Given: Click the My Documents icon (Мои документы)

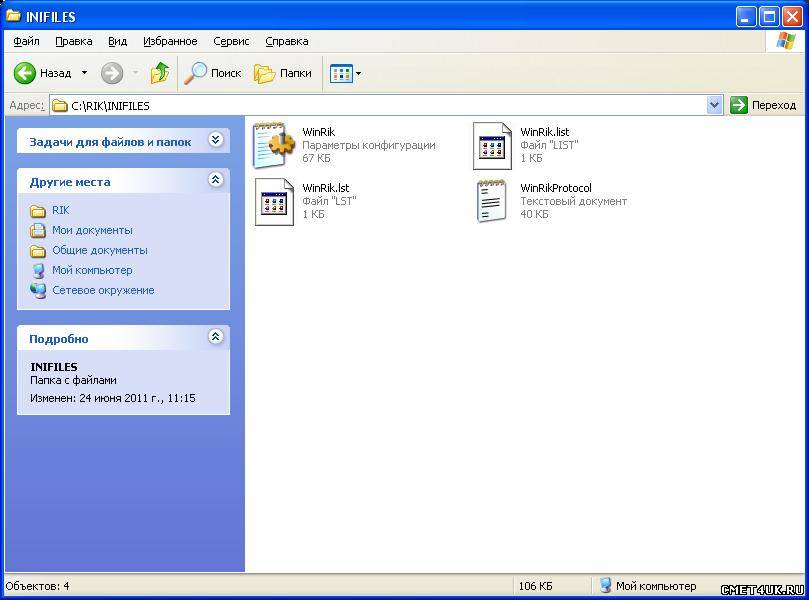Looking at the screenshot, I should (38, 231).
